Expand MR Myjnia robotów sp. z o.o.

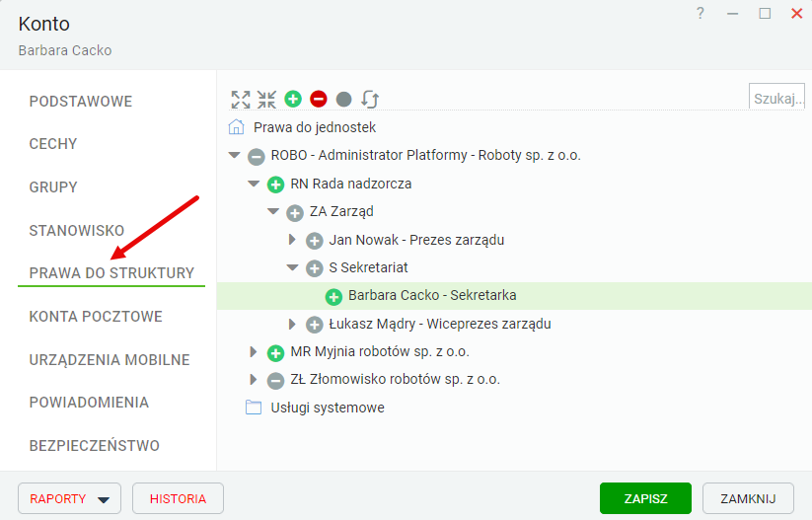pos(254,351)
